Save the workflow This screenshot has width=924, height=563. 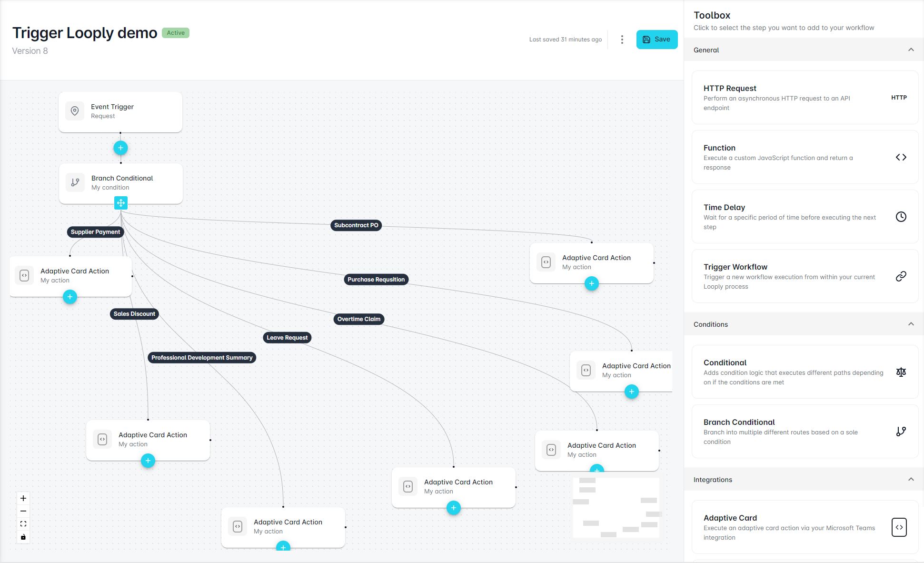(x=656, y=40)
